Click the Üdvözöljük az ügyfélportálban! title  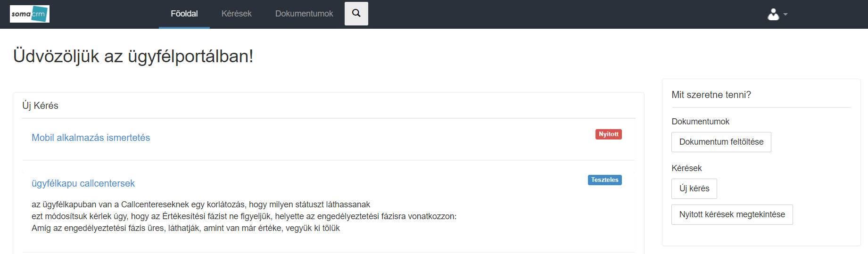pos(133,56)
